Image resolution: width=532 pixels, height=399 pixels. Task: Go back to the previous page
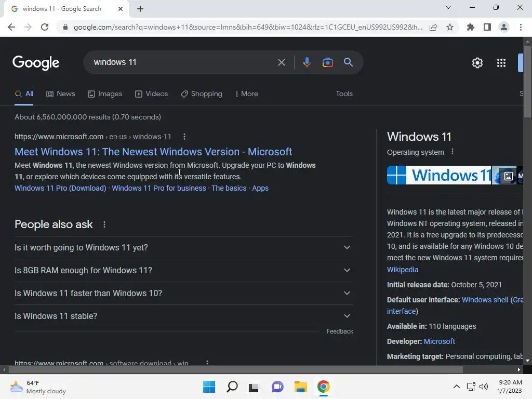[11, 27]
